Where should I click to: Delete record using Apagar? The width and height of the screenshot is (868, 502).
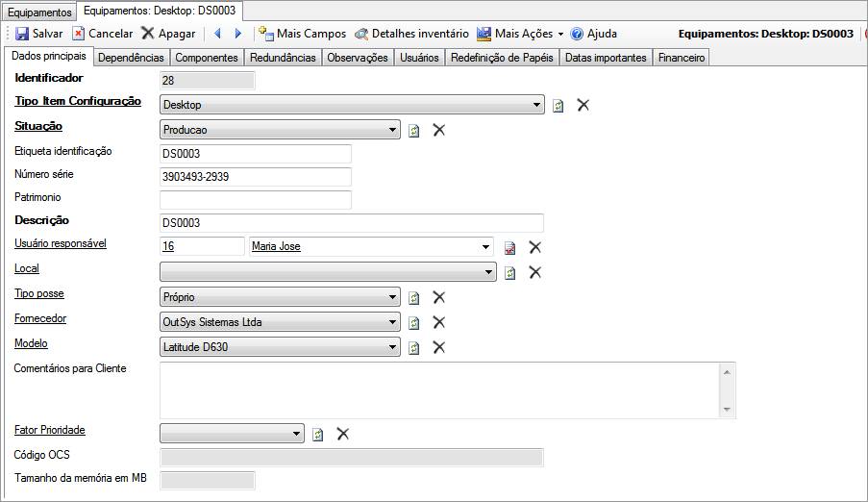(x=168, y=34)
